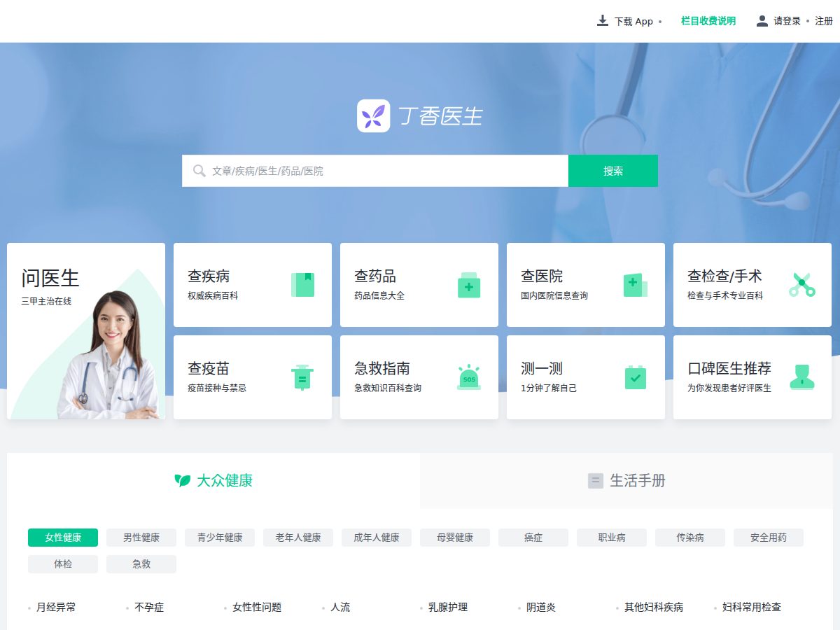Image resolution: width=840 pixels, height=630 pixels.
Task: Select the 女性健康 category
Action: click(63, 538)
